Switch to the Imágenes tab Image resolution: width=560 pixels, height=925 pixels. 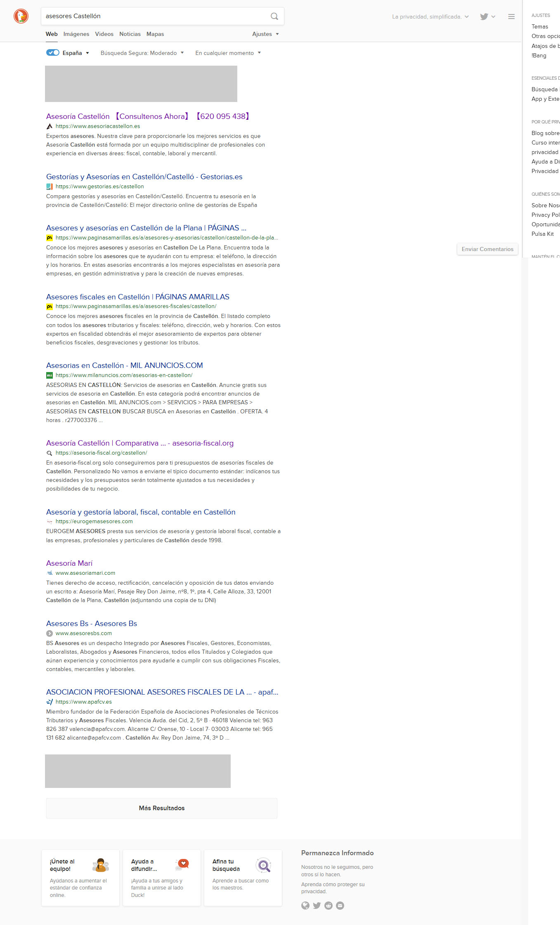76,34
